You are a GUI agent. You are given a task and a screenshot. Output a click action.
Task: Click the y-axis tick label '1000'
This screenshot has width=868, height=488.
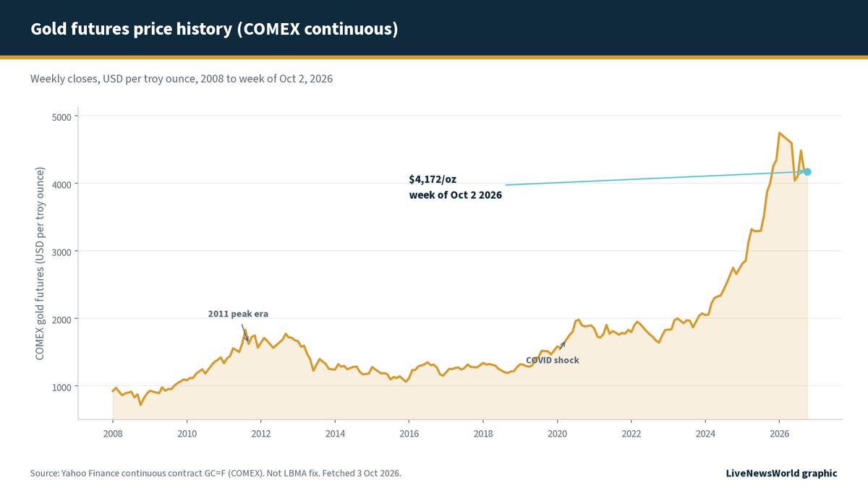(x=62, y=386)
